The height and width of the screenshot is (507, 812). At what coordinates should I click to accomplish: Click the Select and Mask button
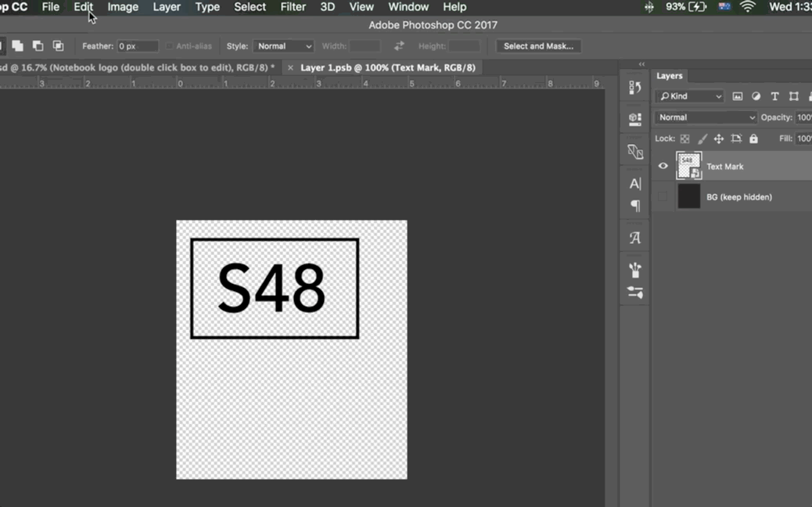point(538,46)
